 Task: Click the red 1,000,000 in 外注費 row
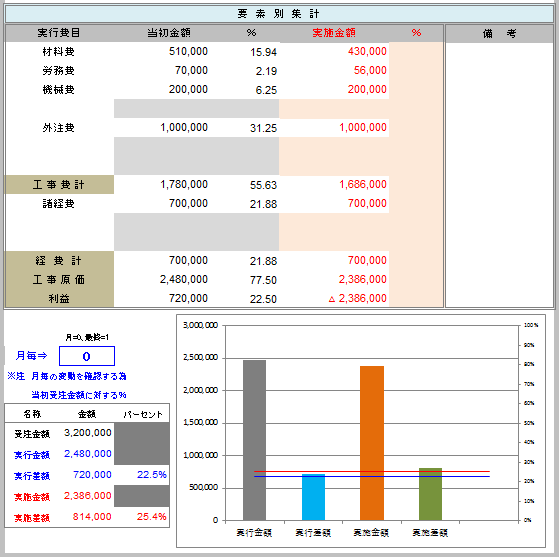click(x=363, y=127)
